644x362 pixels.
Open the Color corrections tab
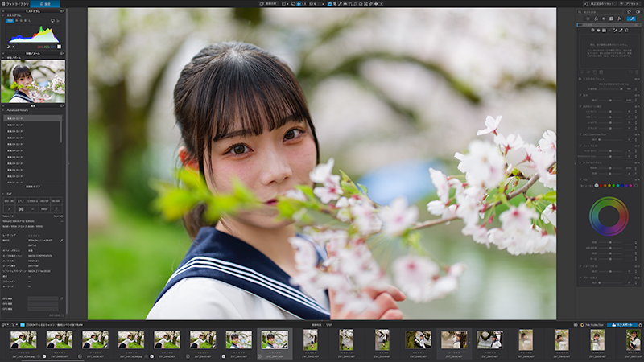(x=596, y=19)
